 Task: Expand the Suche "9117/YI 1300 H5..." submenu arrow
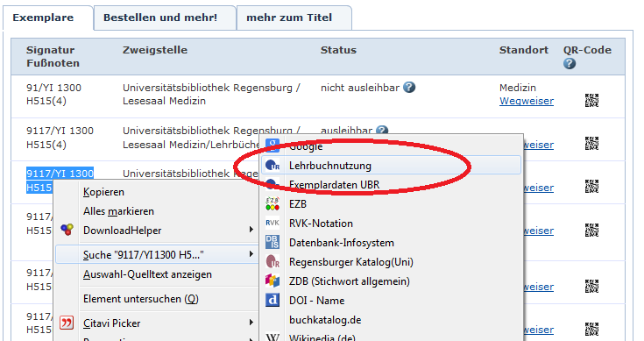point(251,254)
